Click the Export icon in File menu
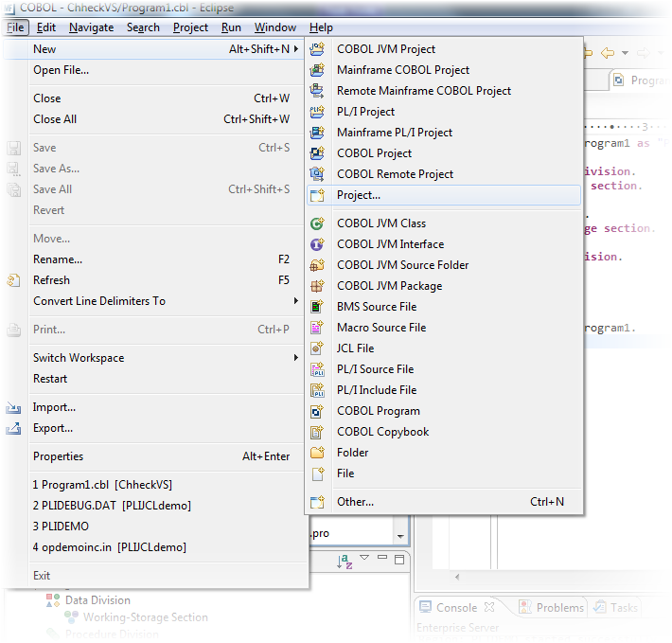Screen dimensions: 672x643 coord(13,428)
